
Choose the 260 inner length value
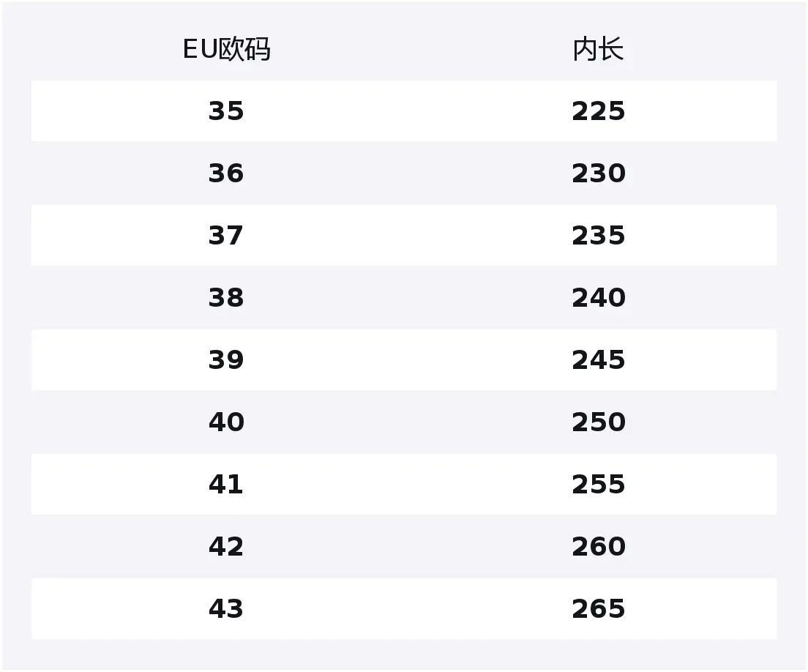[x=598, y=547]
